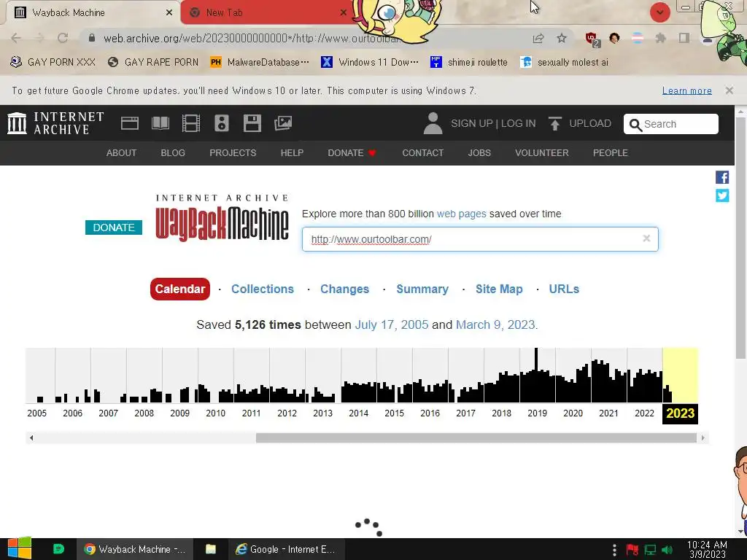Switch to URLs view

click(564, 289)
